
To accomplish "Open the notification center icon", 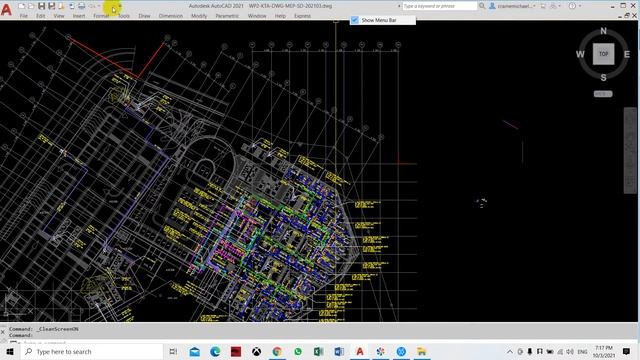I will point(626,351).
